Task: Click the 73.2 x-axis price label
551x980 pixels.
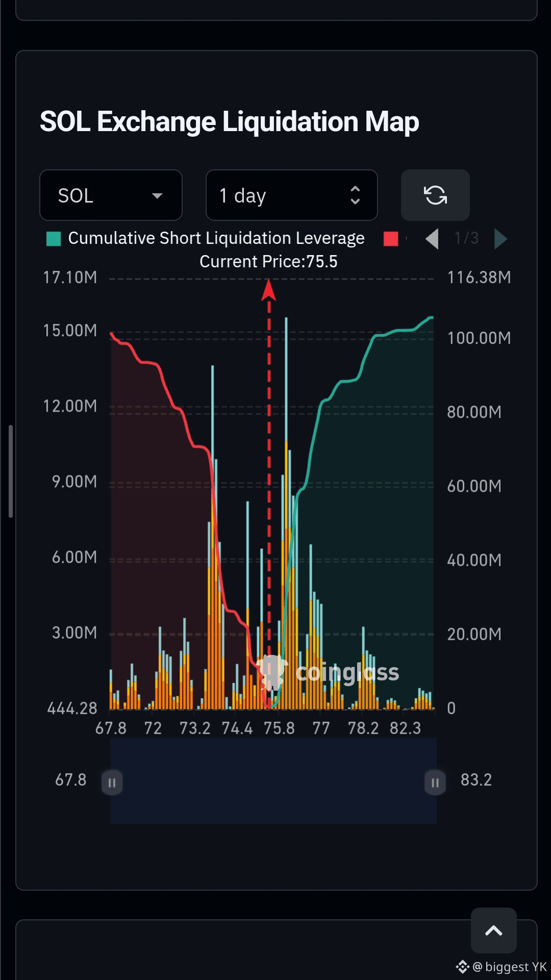Action: 195,728
